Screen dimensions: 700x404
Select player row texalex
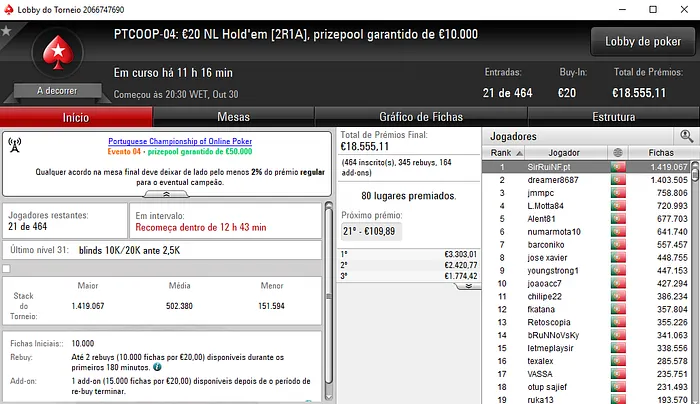[x=587, y=361]
